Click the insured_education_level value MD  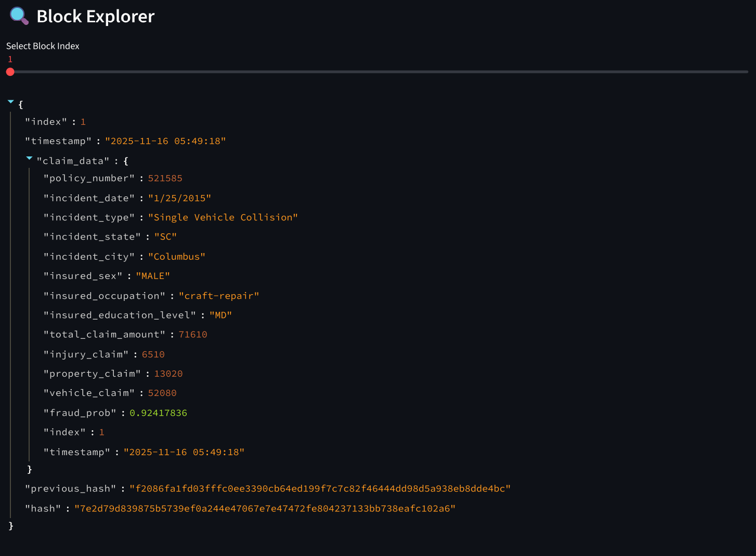pyautogui.click(x=220, y=315)
